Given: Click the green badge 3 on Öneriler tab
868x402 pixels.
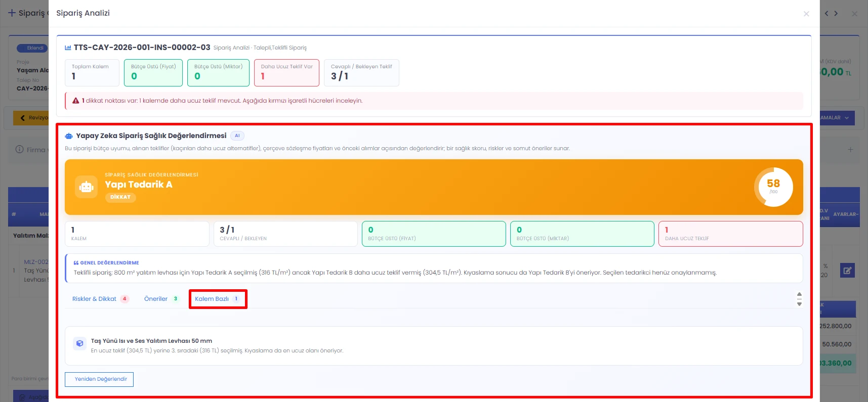Looking at the screenshot, I should (x=176, y=299).
